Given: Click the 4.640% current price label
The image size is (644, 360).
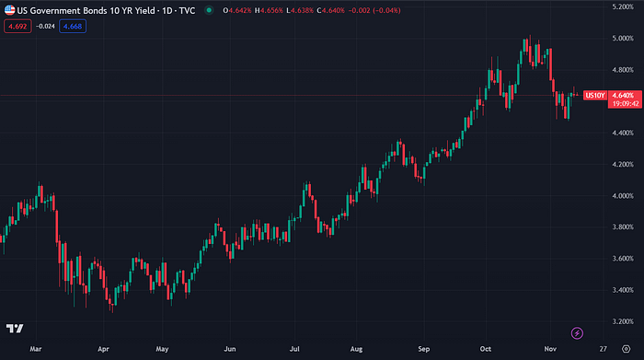Looking at the screenshot, I should tap(624, 96).
